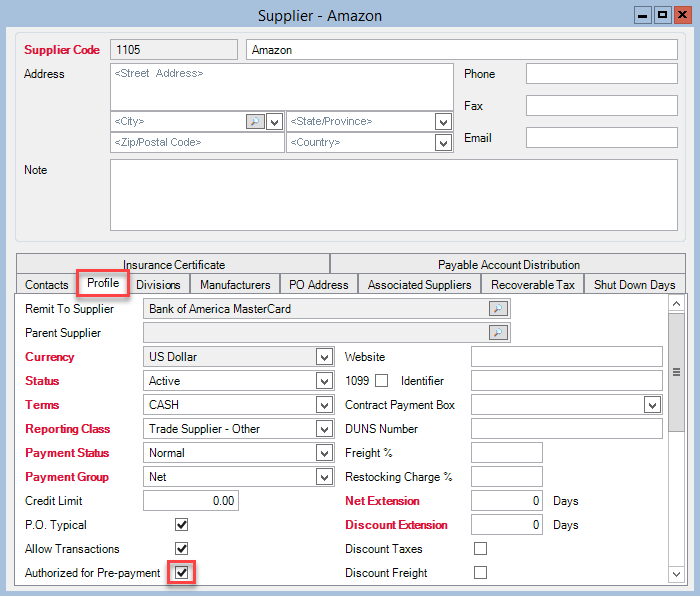The height and width of the screenshot is (596, 700).
Task: Click the Note text area
Action: click(394, 195)
